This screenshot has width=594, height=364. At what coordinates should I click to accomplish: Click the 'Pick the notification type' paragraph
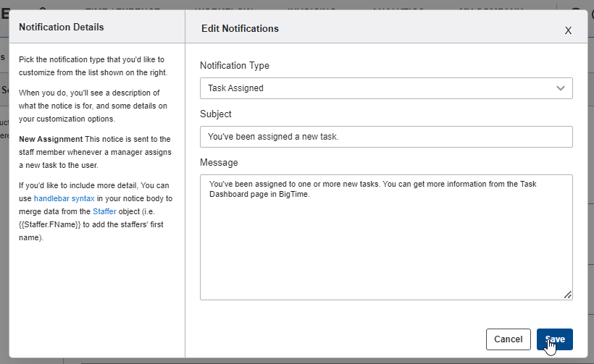pyautogui.click(x=93, y=66)
